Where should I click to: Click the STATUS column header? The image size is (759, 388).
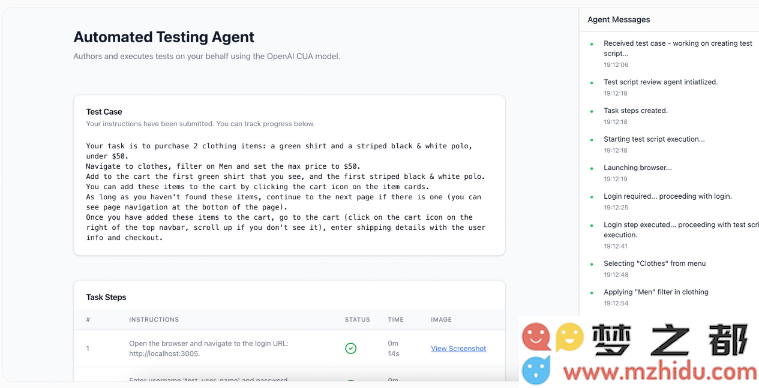click(357, 320)
